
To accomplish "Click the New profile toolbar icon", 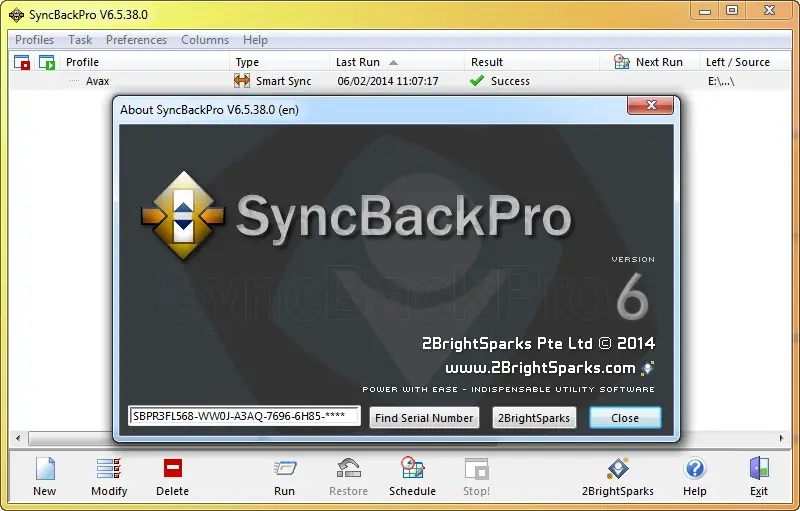I will 45,469.
